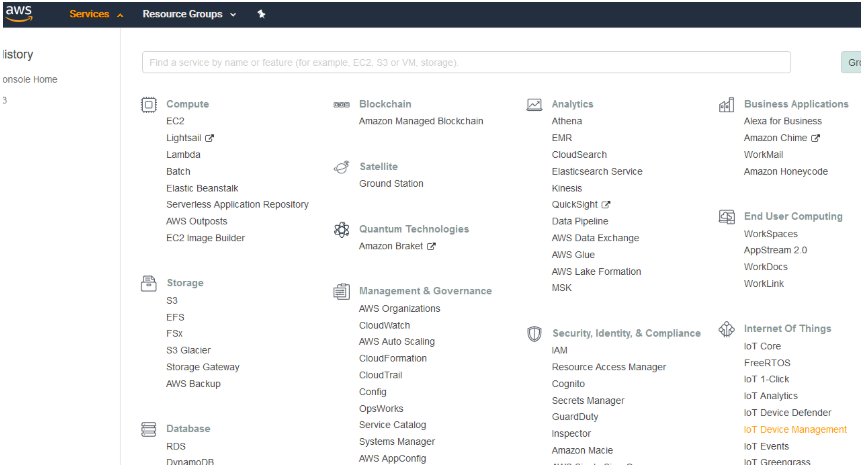
Task: Open IoT Core
Action: [x=762, y=347]
